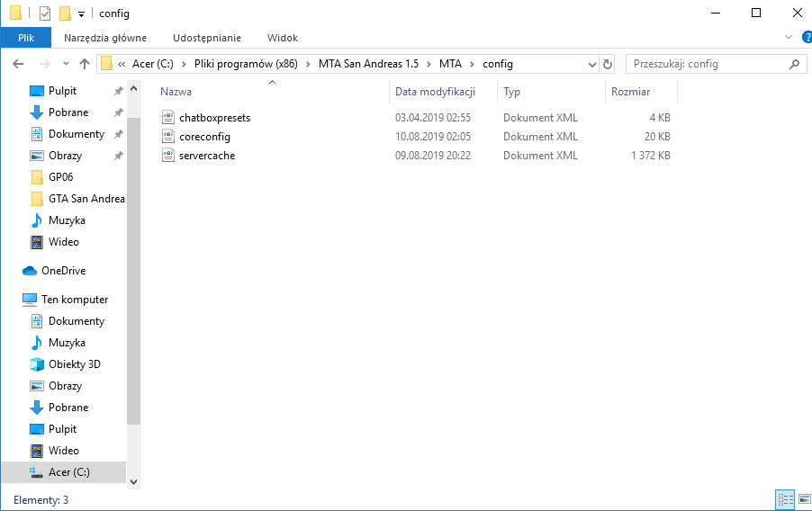Open the Plik menu tab
The height and width of the screenshot is (511, 812).
click(x=26, y=38)
